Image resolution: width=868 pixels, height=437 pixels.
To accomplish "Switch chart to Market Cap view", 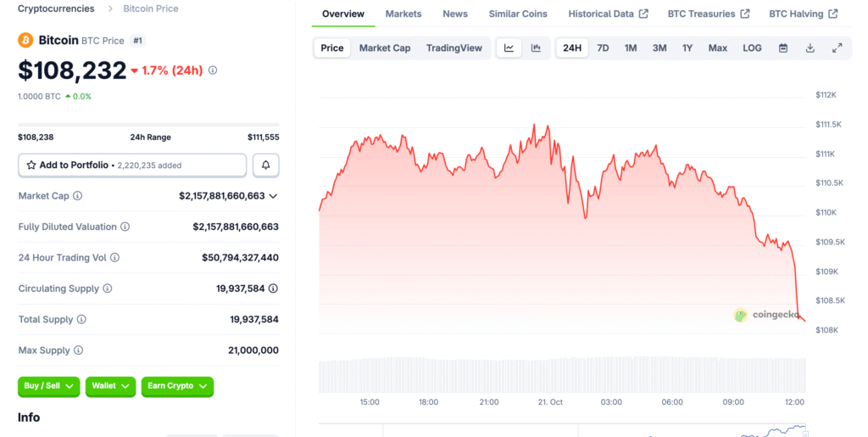I will tap(385, 48).
